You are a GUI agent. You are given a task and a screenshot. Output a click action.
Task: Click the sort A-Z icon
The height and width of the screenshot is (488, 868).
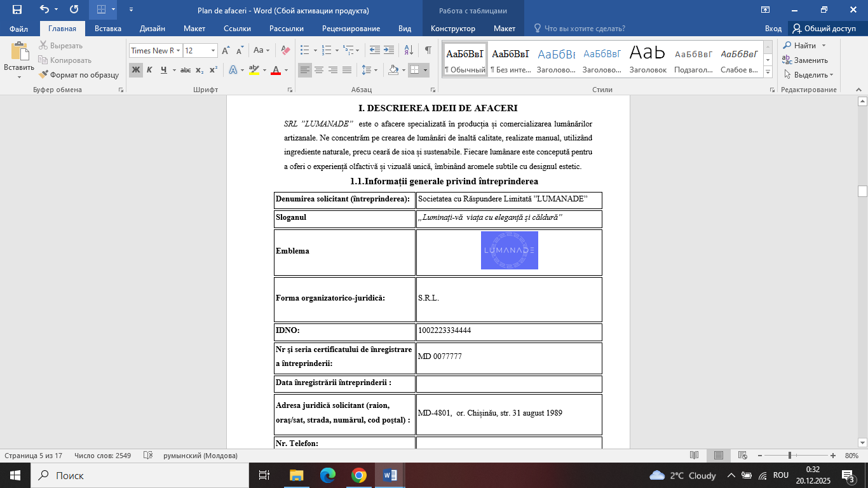tap(409, 50)
